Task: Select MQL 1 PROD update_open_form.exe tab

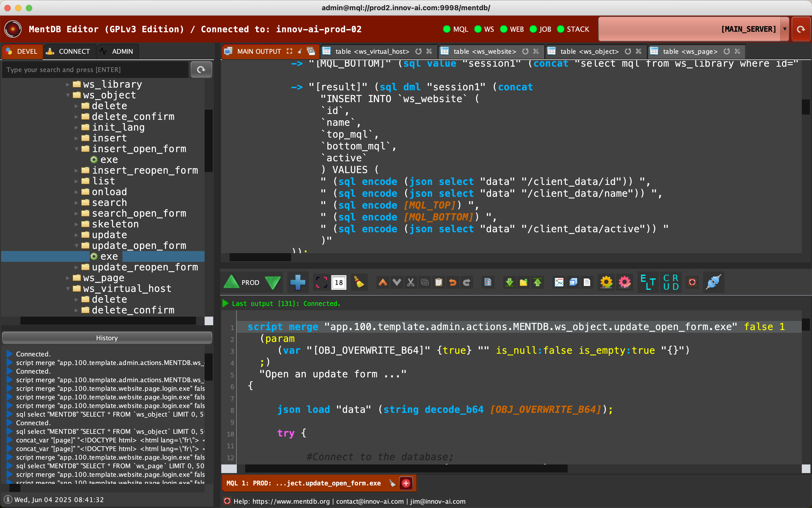Action: tap(304, 483)
